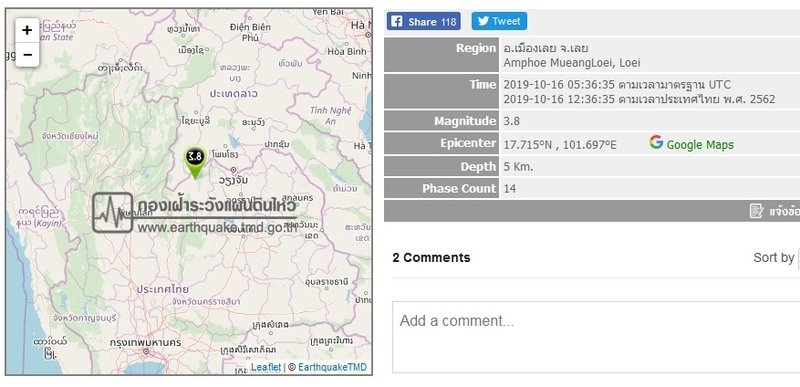Focus the Add a comment text box
Screen dimensions: 800x387
[x=596, y=337]
